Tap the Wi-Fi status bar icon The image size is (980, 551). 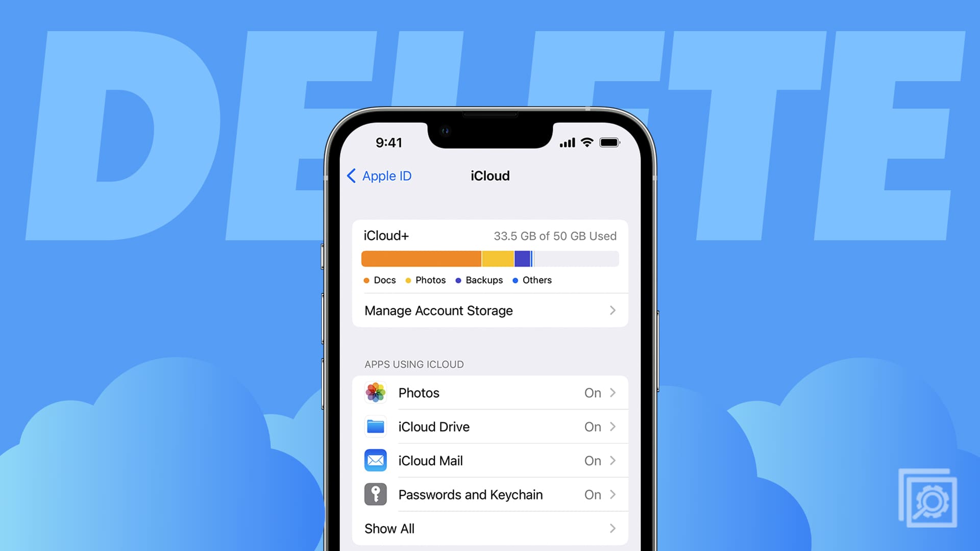click(586, 141)
